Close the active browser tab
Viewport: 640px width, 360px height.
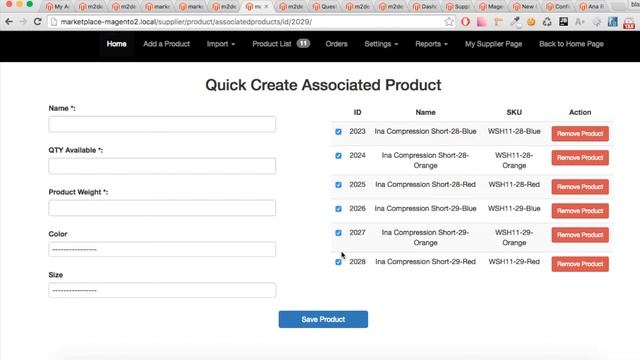pos(267,7)
